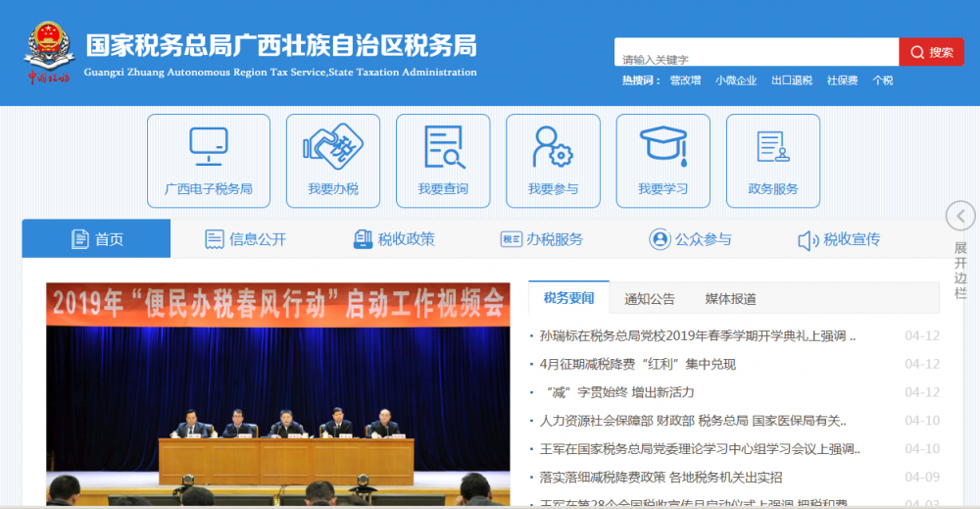Viewport: 980px width, 509px height.
Task: Expand the sidebar with 展开边栏 arrow
Action: point(960,216)
